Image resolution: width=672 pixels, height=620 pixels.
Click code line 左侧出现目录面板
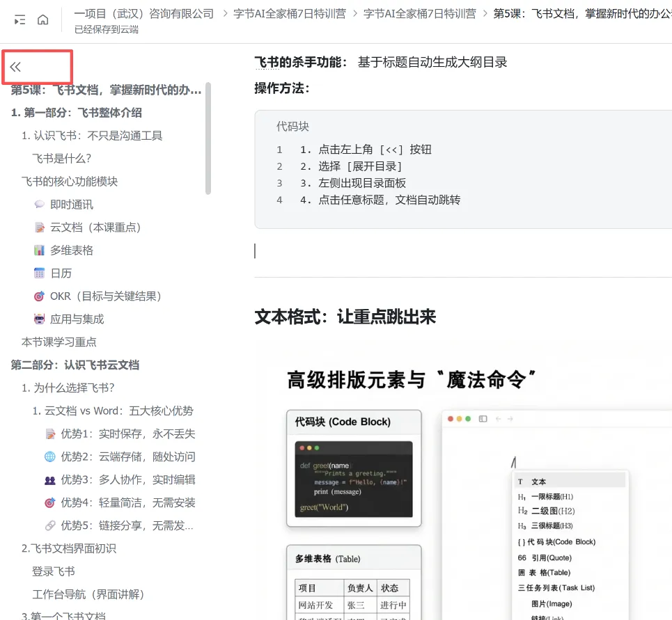coord(353,183)
